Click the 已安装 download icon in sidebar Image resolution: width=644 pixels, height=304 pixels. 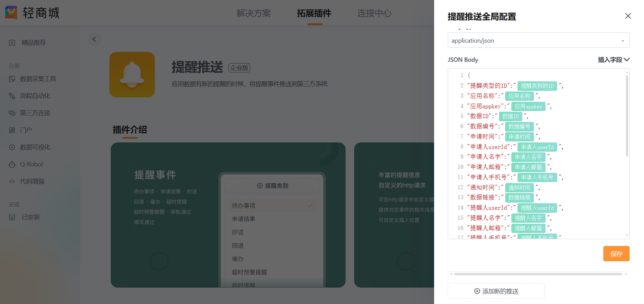tap(12, 217)
